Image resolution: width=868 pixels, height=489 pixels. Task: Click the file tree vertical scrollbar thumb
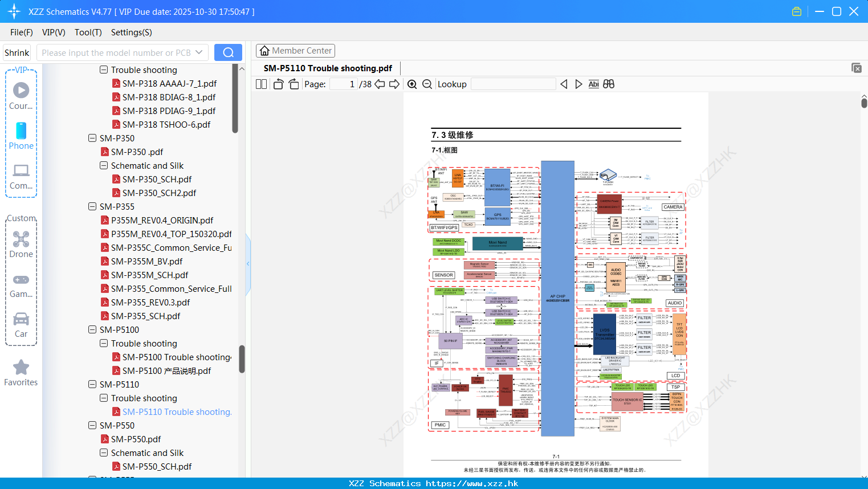click(x=242, y=359)
